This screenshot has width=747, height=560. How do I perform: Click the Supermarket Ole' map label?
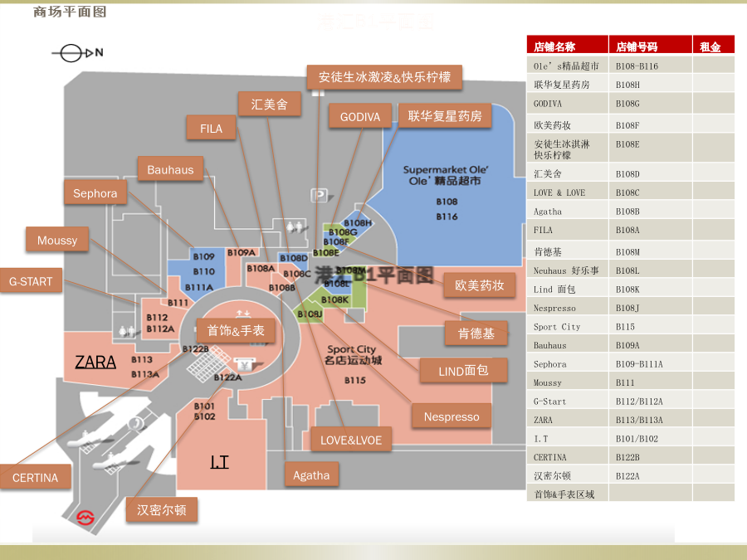coord(446,175)
